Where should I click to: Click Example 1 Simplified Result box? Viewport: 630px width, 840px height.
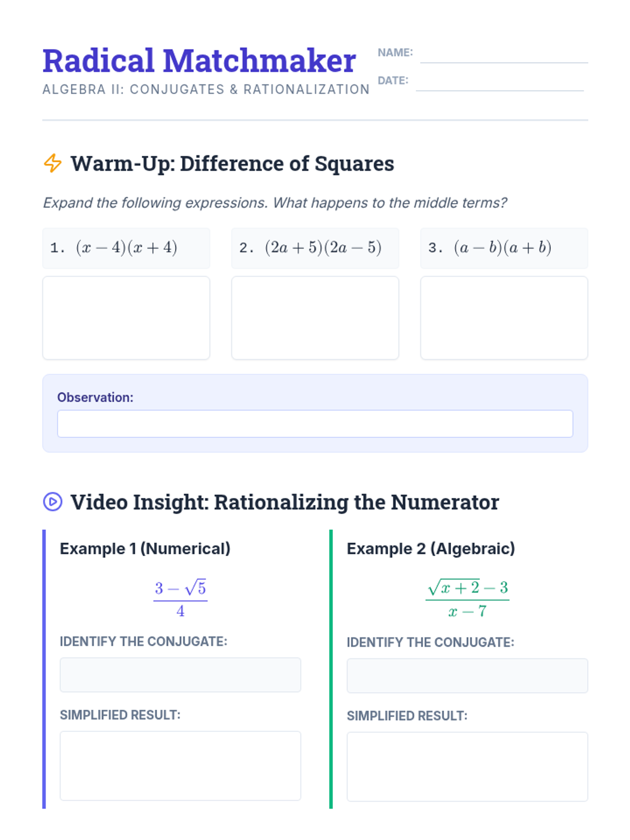[x=181, y=765]
